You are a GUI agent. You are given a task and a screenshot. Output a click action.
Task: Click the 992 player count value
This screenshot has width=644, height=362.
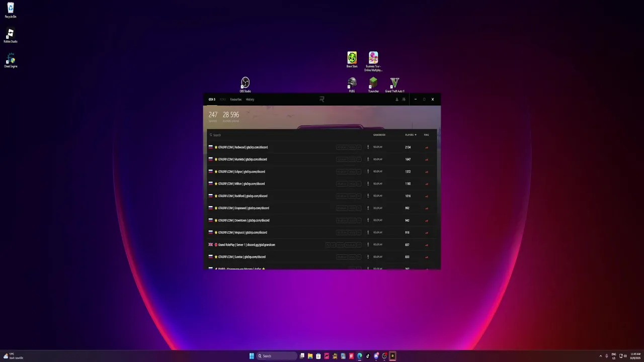click(x=407, y=208)
